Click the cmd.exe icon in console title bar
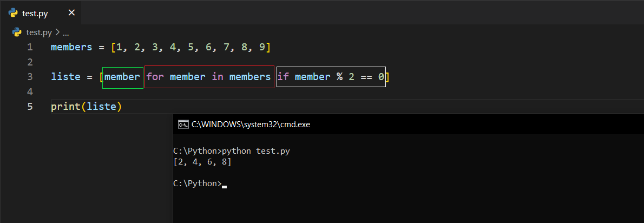Screen dimensions: 644x223 tap(183, 124)
